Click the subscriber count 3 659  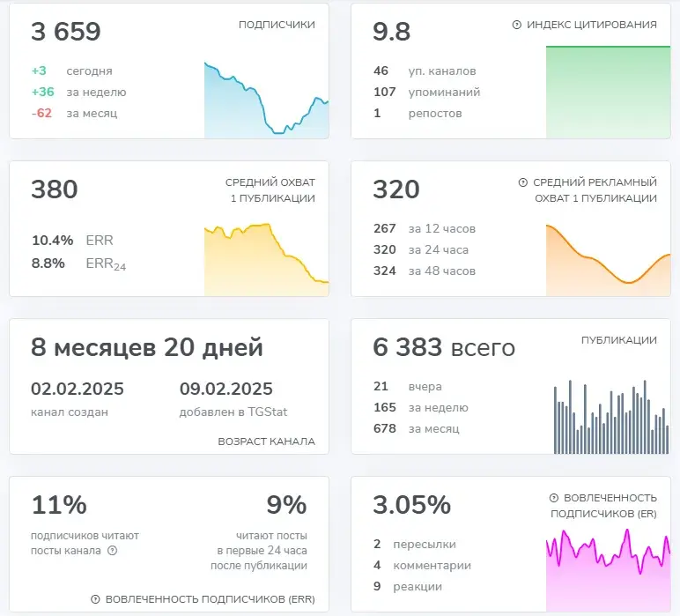[x=66, y=32]
